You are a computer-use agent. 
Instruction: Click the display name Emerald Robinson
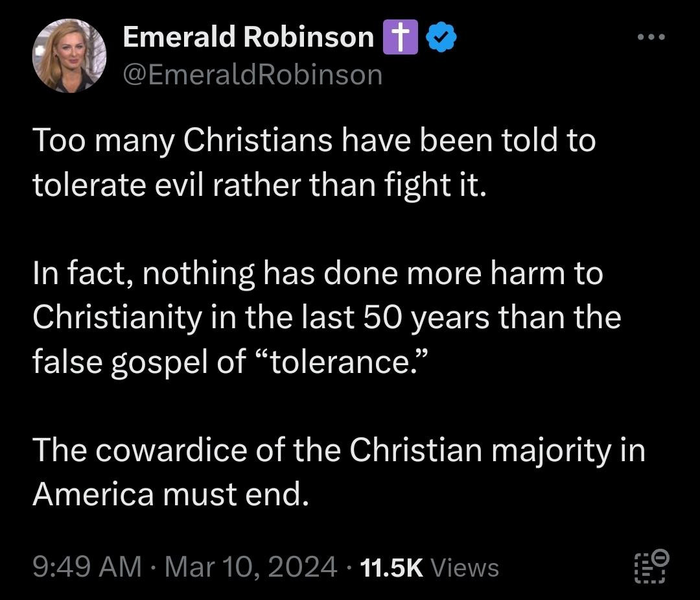(248, 38)
